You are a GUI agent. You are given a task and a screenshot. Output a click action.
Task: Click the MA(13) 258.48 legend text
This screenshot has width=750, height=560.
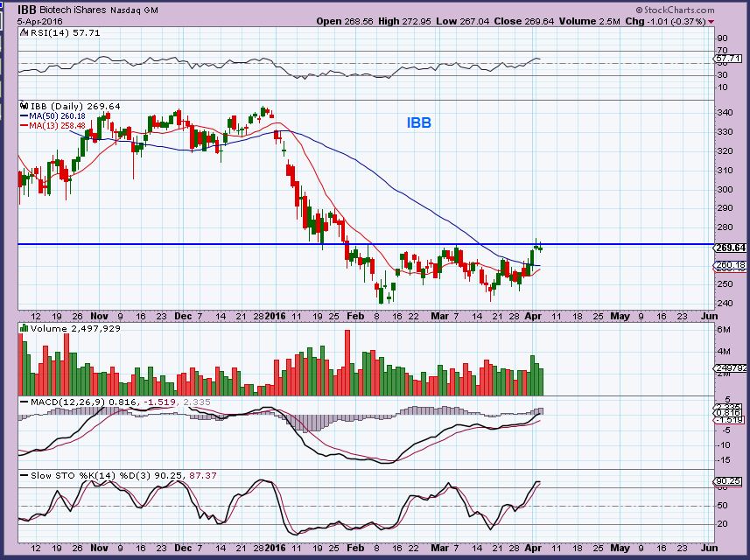(57, 126)
